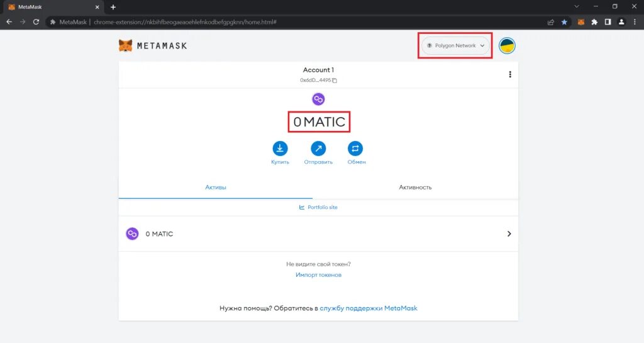Screen dimensions: 644x343
Task: Go back with the browser back arrow
Action: pos(9,22)
